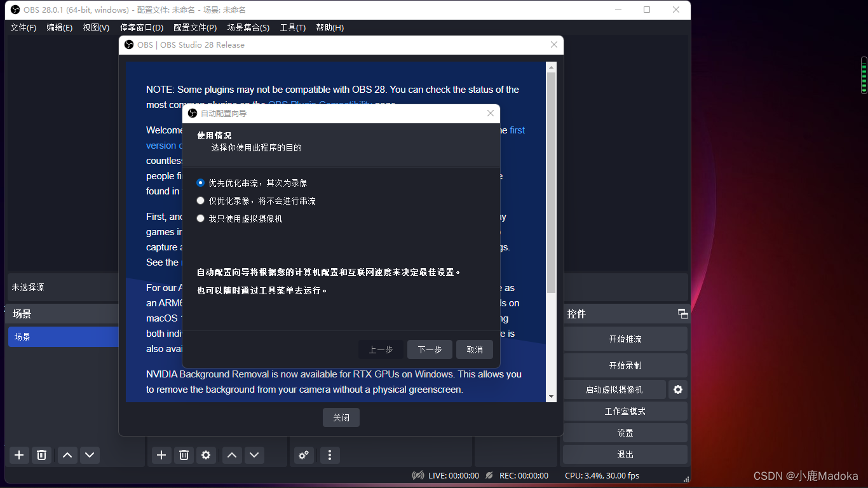Screen dimensions: 868x488
Task: Delete selected source via Sources trash icon
Action: point(184,455)
